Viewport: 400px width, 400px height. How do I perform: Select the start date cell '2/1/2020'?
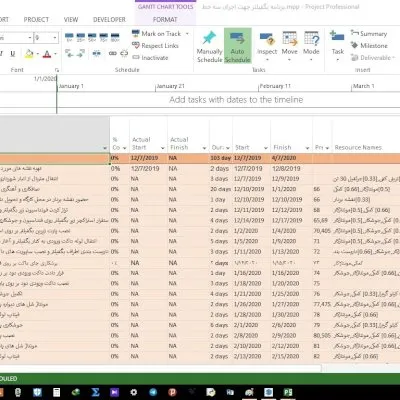click(x=252, y=325)
